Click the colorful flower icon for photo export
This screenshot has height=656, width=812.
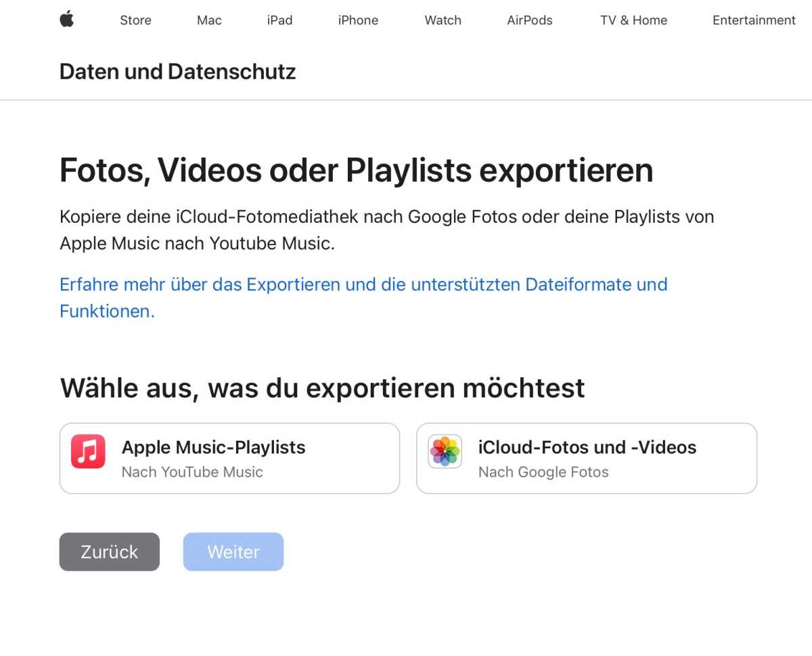pyautogui.click(x=444, y=451)
